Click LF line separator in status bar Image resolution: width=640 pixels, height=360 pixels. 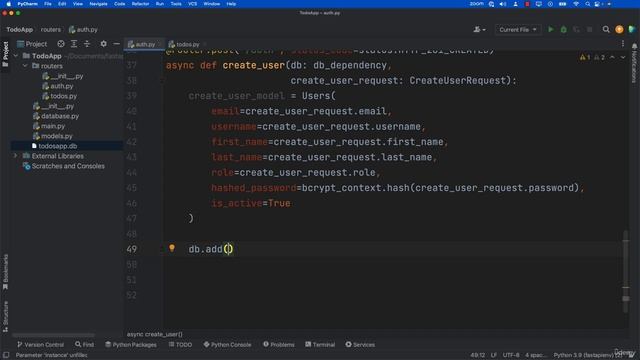tap(493, 355)
